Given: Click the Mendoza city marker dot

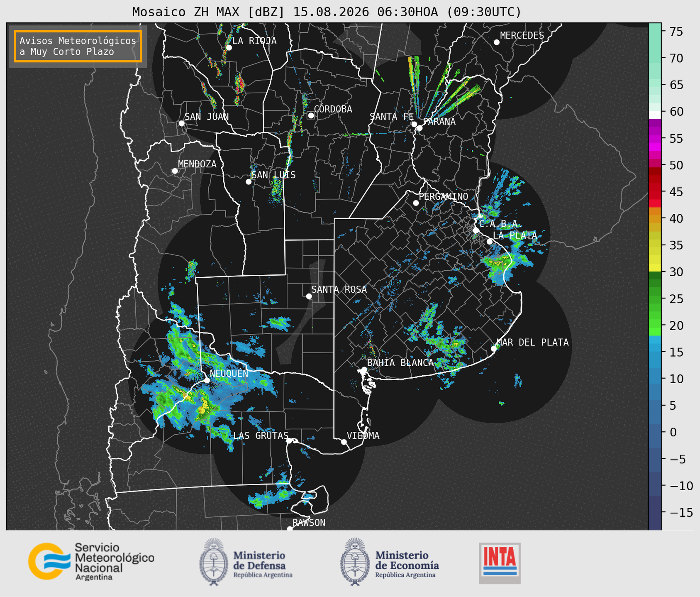Looking at the screenshot, I should click(175, 171).
